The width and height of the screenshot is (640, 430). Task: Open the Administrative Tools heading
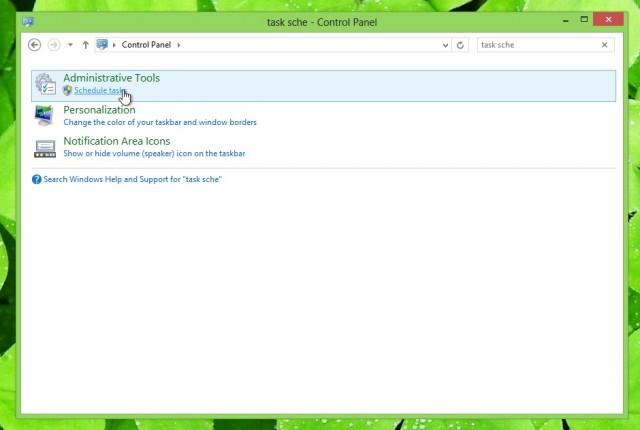click(111, 78)
